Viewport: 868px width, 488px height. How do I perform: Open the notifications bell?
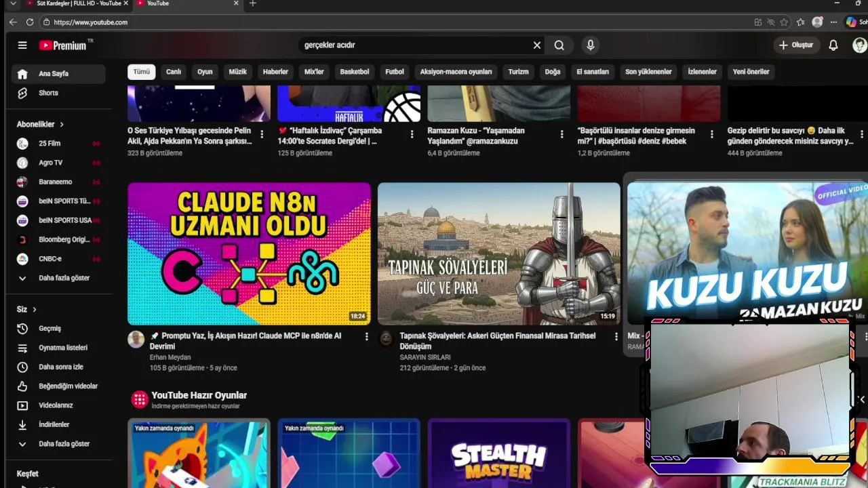click(833, 45)
